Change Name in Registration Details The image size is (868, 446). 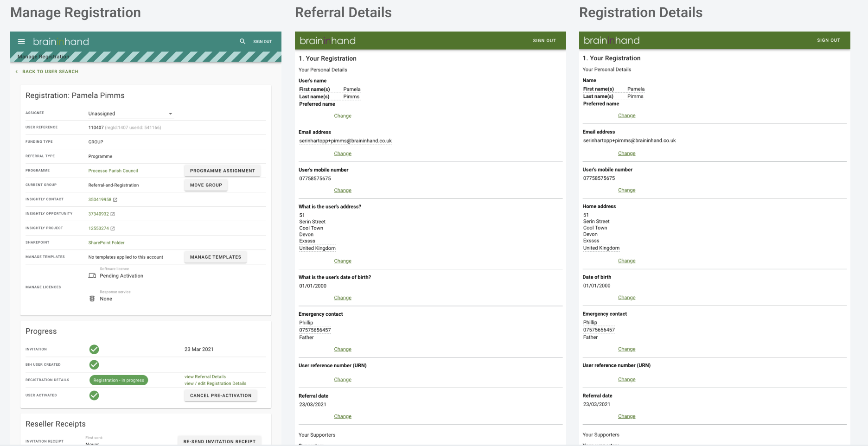click(x=626, y=115)
